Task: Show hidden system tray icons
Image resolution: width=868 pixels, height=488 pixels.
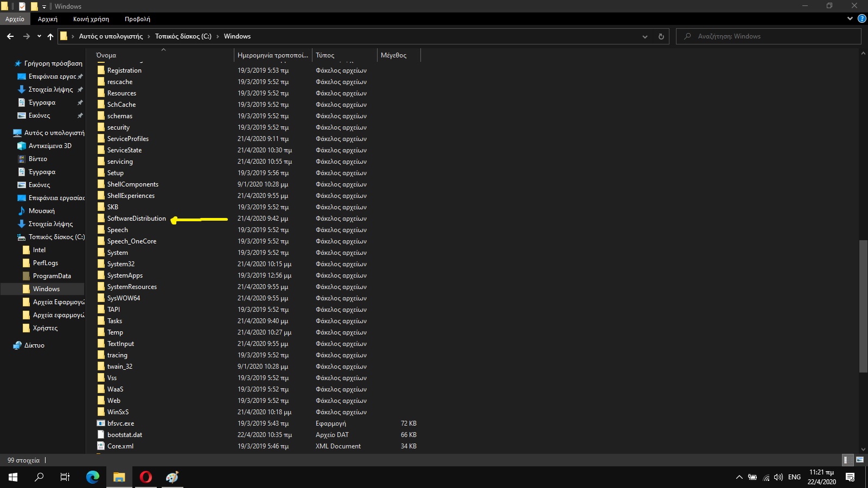Action: (739, 477)
